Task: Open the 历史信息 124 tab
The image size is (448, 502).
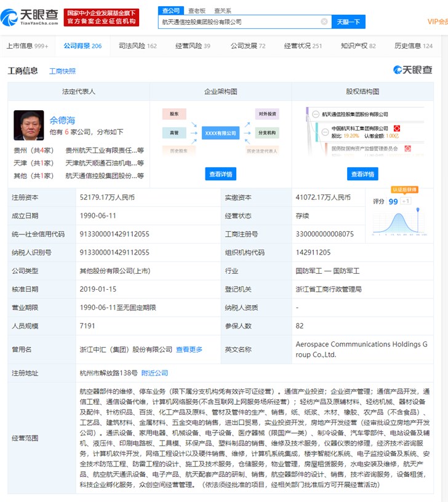Action: pyautogui.click(x=414, y=46)
